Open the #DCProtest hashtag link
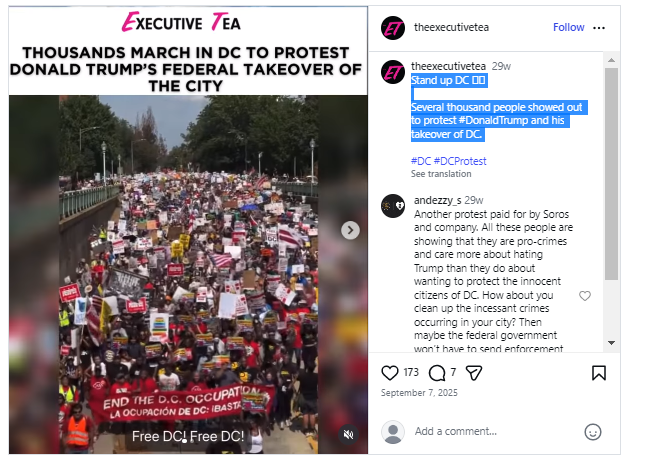Viewport: 645px width, 470px height. coord(460,161)
